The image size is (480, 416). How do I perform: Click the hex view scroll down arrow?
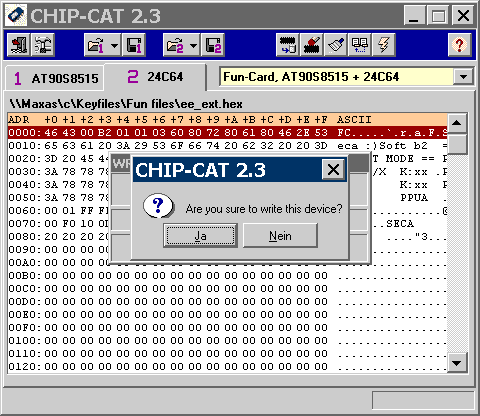click(456, 362)
